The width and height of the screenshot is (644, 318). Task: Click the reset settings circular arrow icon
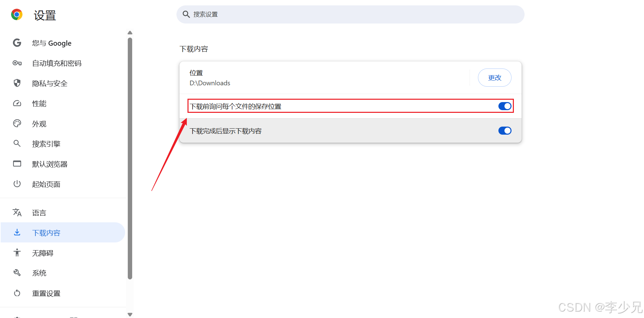pyautogui.click(x=17, y=293)
